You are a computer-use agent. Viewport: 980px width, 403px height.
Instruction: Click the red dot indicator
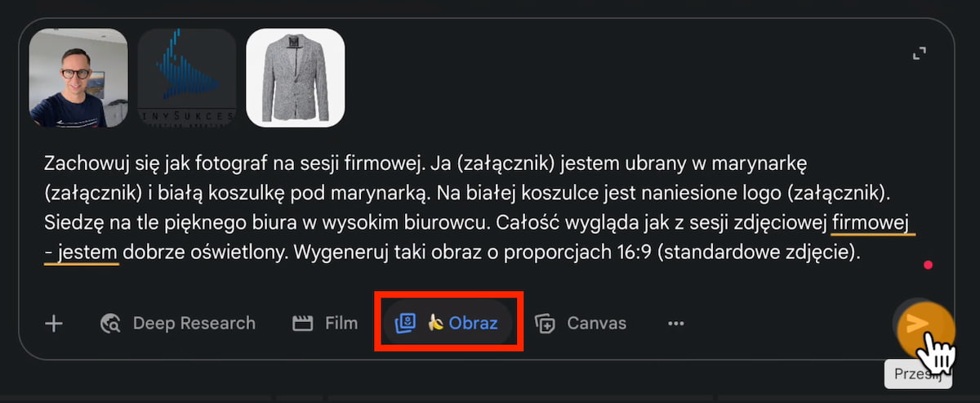(928, 265)
